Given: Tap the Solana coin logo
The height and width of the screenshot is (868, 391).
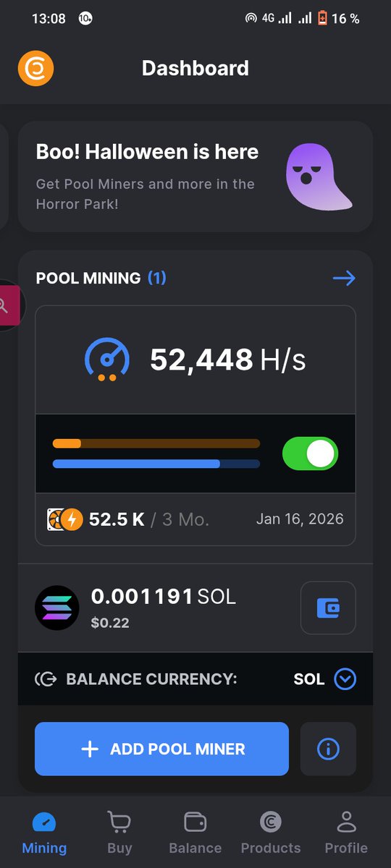Looking at the screenshot, I should 57,608.
